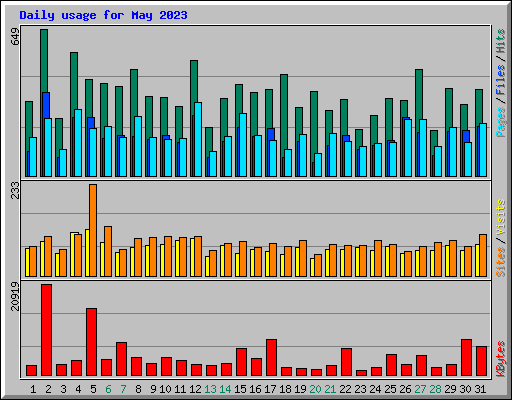
Task: Click day label "23" on the axis
Action: pyautogui.click(x=360, y=389)
